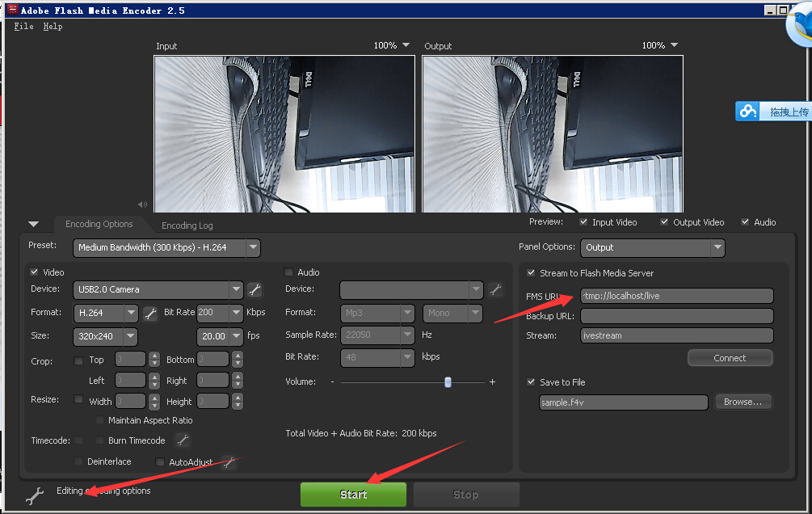
Task: Click the Stop button
Action: tap(466, 495)
